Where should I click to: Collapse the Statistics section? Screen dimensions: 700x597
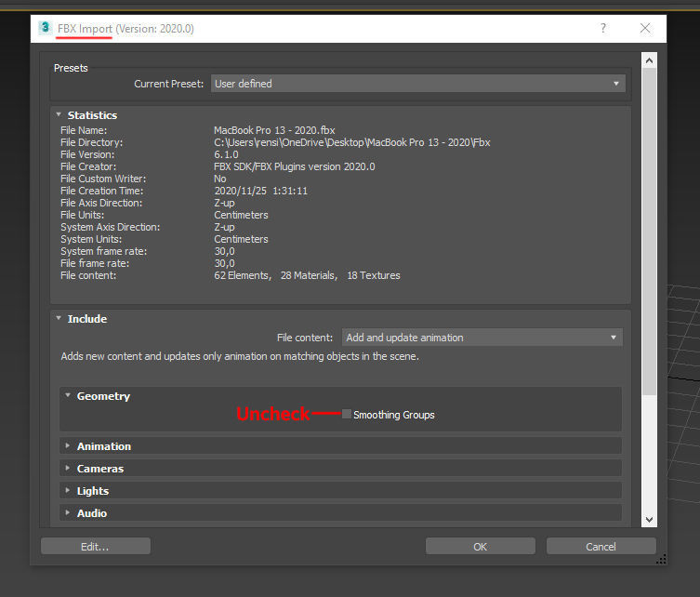[59, 114]
